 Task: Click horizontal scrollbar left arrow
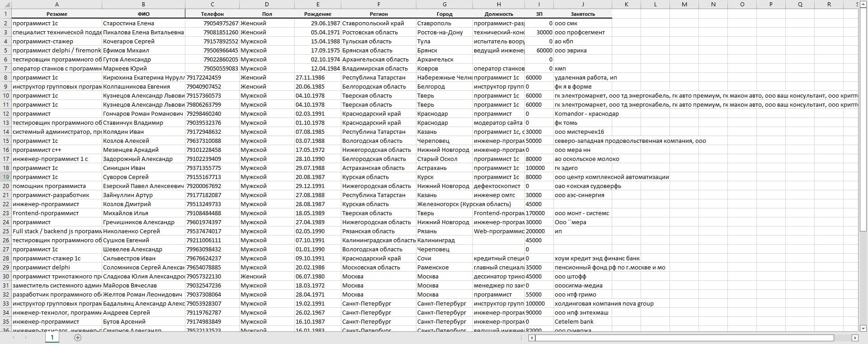click(532, 338)
